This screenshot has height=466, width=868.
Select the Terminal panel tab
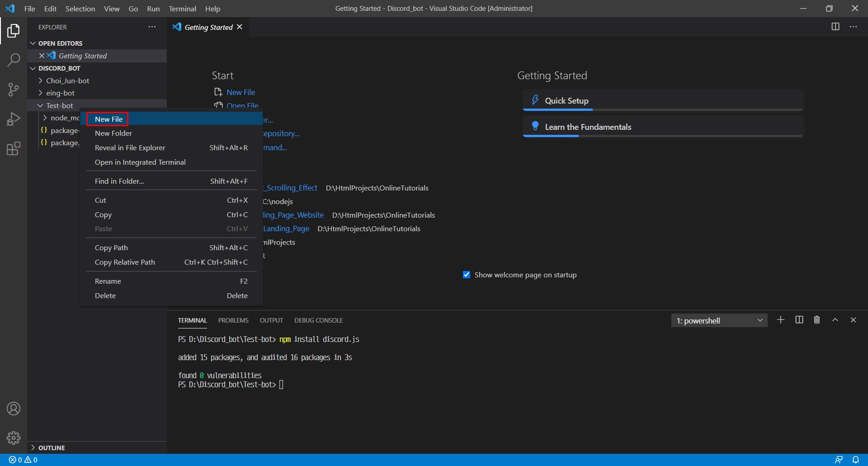(x=192, y=320)
